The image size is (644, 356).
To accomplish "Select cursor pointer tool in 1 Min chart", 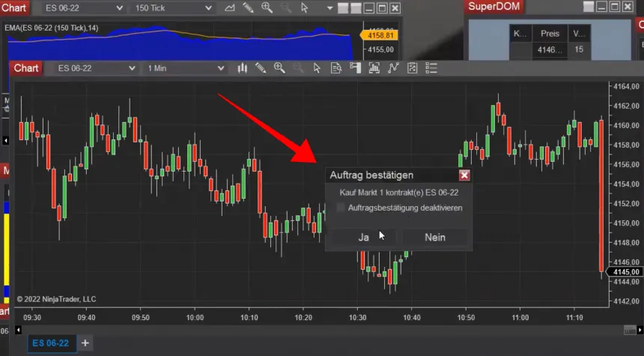I will coord(317,68).
